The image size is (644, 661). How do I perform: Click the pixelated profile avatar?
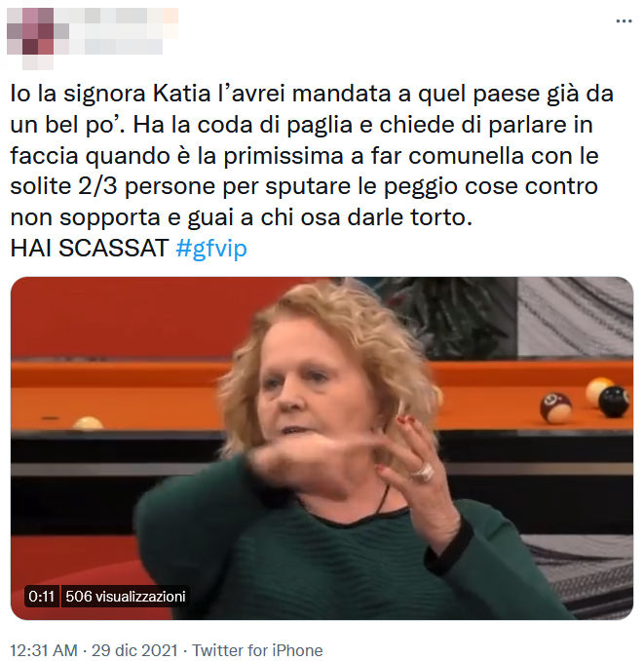[x=30, y=38]
